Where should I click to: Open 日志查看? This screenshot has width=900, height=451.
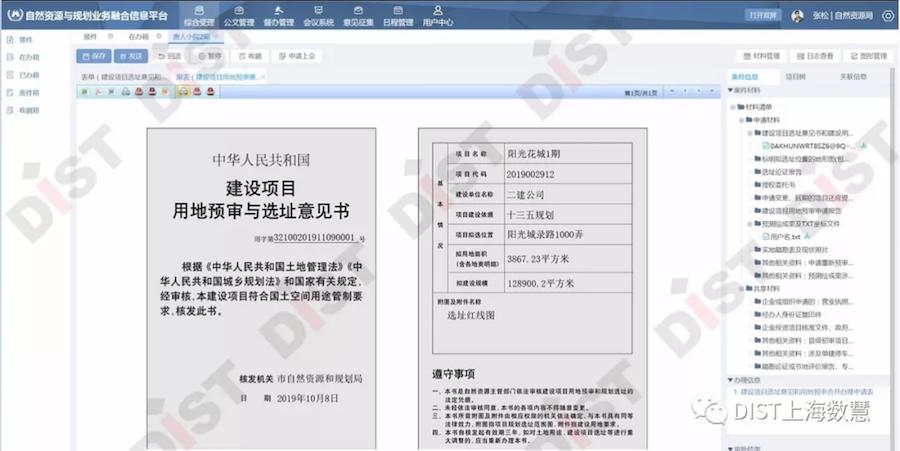click(815, 56)
